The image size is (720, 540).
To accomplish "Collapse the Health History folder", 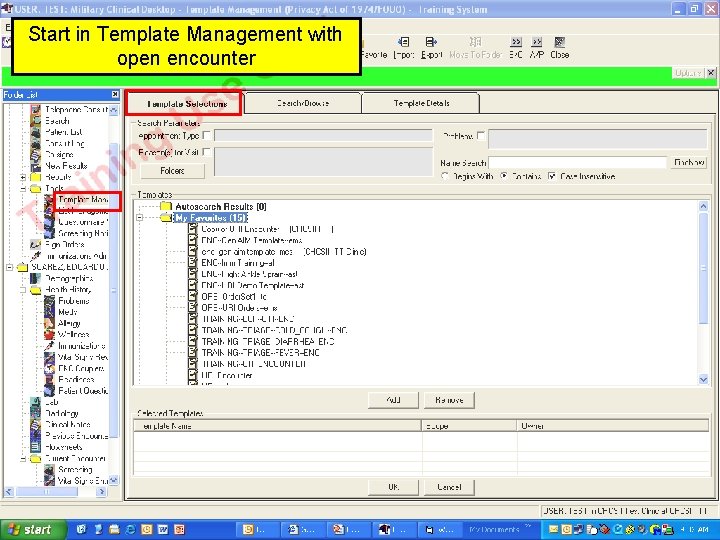I will (22, 290).
